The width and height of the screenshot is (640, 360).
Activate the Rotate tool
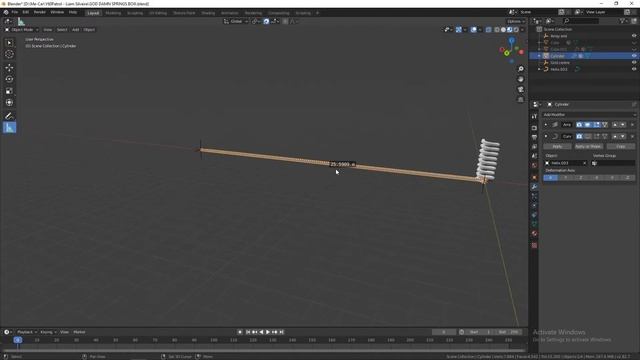coord(9,79)
